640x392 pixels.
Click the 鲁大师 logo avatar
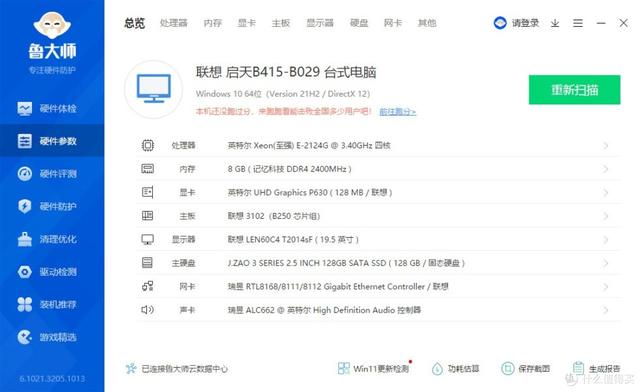tap(52, 24)
